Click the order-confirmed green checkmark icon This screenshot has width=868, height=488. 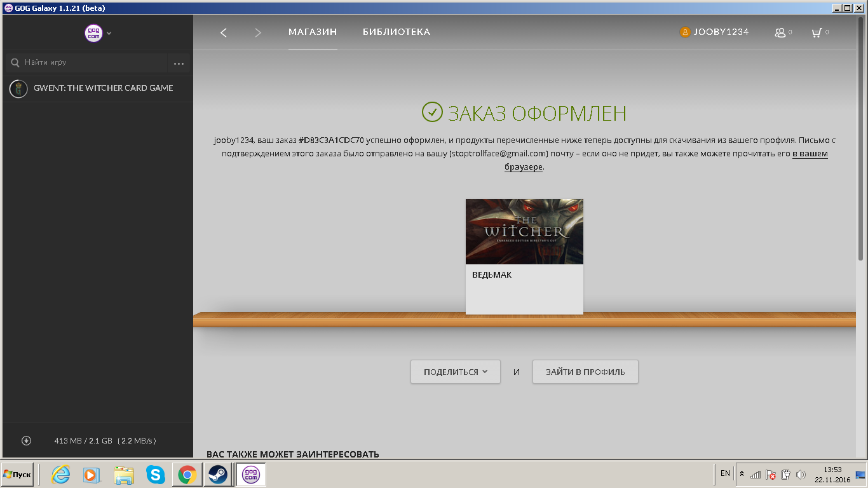tap(432, 112)
